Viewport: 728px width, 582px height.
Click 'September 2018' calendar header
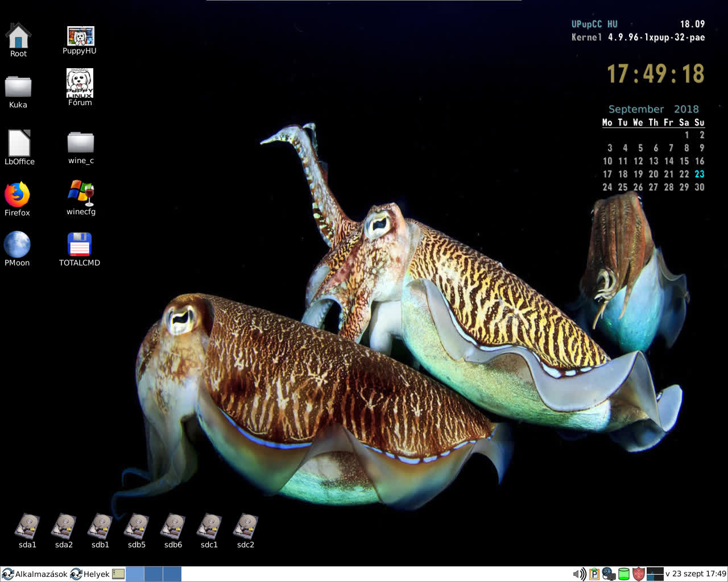point(653,109)
